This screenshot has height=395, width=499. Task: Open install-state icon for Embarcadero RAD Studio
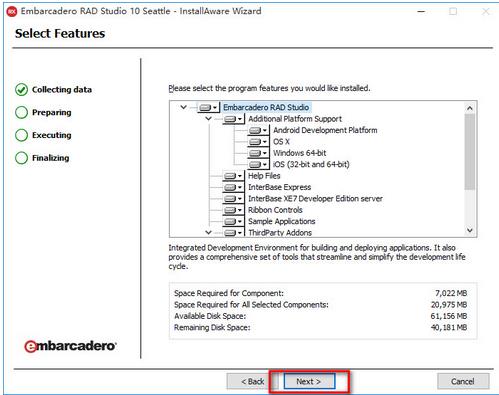(208, 107)
